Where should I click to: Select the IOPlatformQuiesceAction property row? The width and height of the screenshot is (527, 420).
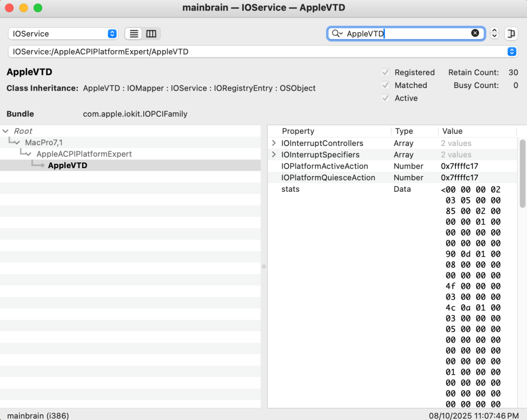coord(392,178)
